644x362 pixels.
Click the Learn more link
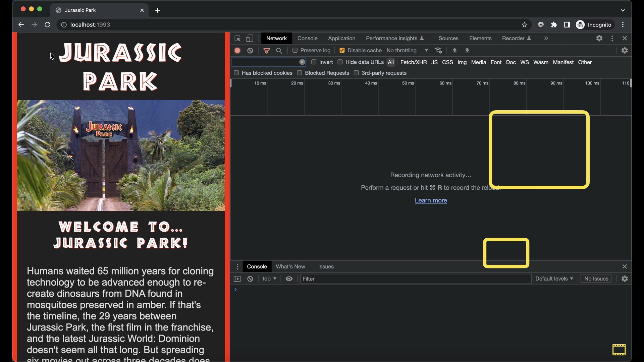(x=431, y=200)
